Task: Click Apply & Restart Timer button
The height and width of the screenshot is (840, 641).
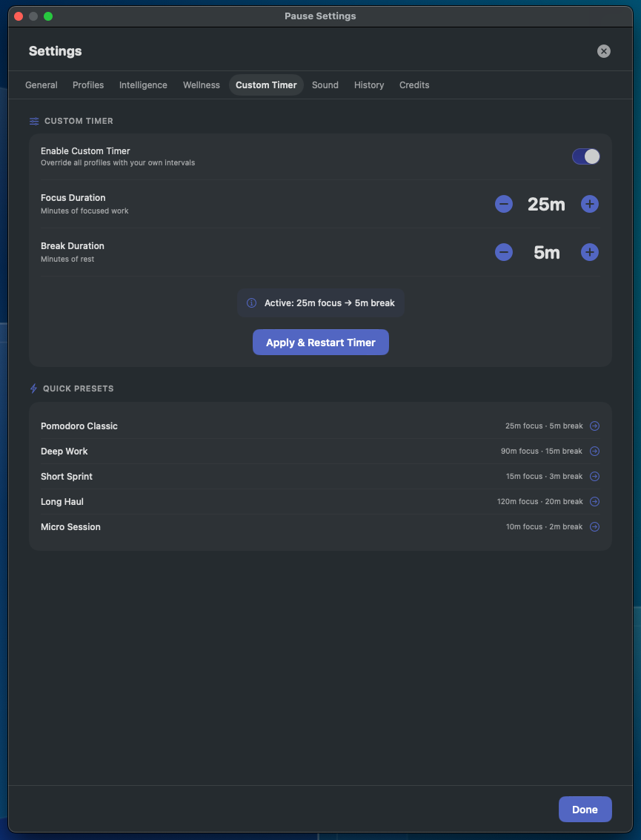Action: point(321,343)
